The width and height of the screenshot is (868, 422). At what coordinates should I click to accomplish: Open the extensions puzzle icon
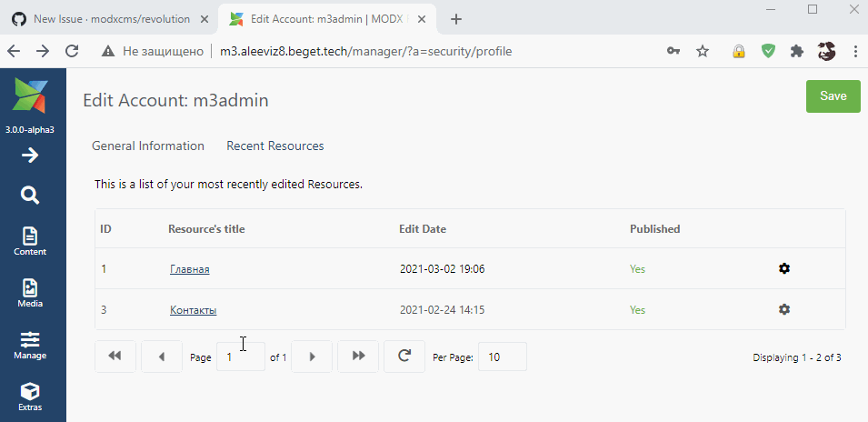[797, 52]
